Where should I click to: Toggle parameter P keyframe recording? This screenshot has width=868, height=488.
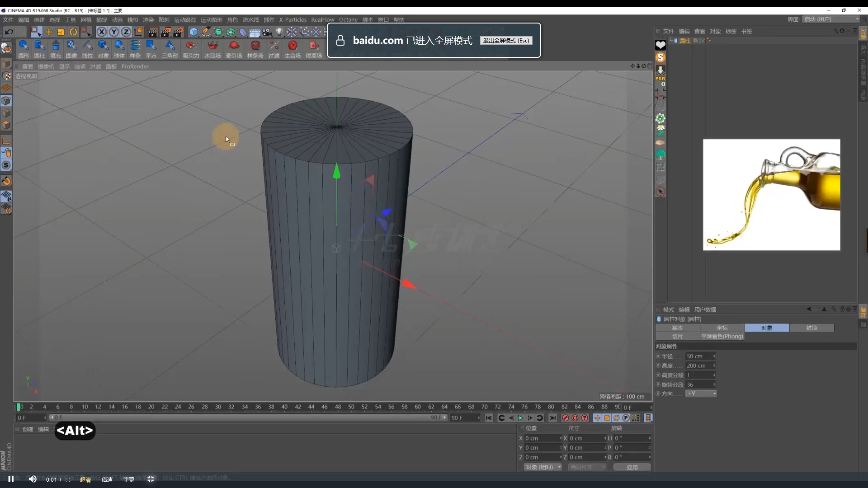(626, 418)
